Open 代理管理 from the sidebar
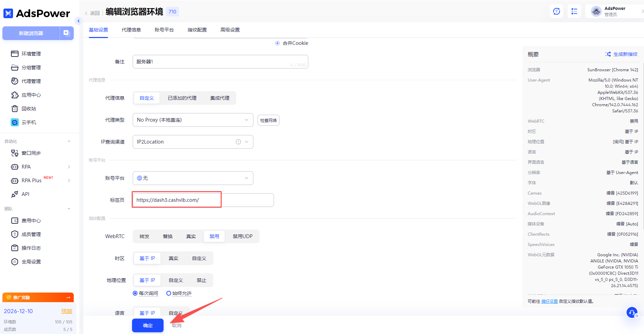 pyautogui.click(x=31, y=81)
